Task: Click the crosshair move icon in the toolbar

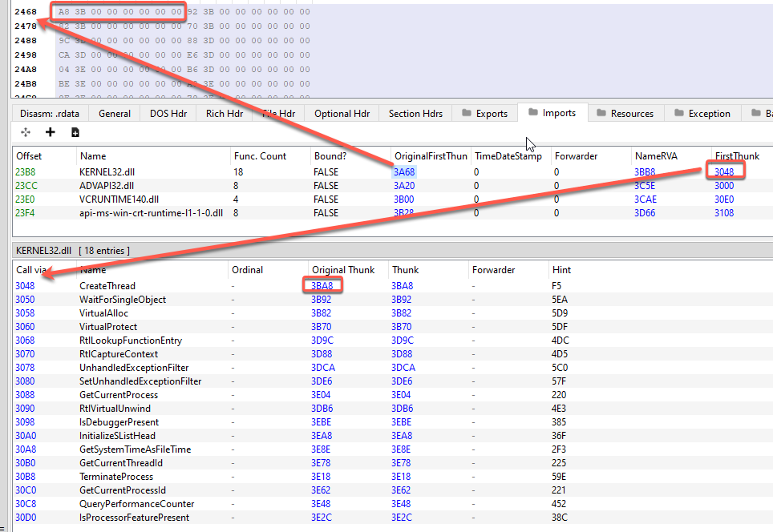Action: point(24,131)
